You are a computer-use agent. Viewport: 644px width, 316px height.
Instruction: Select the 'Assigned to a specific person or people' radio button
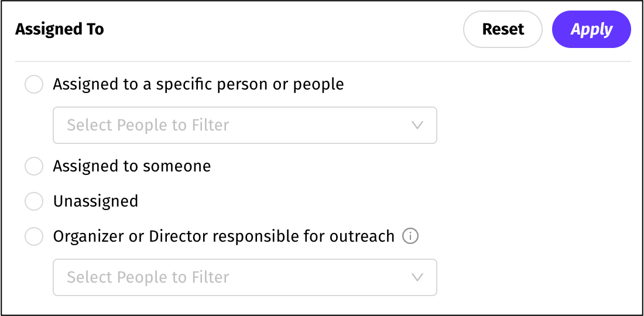[x=34, y=84]
